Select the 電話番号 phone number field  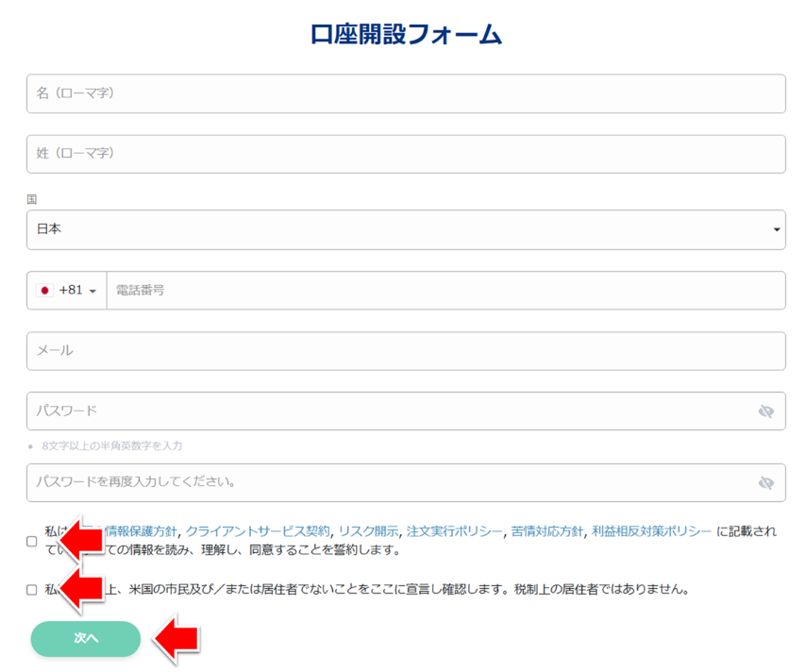(444, 291)
